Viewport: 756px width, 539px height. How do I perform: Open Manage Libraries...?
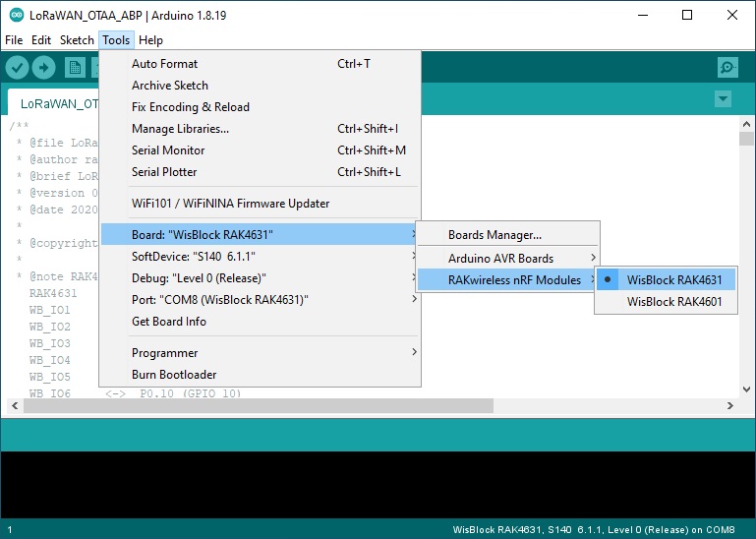point(261,129)
